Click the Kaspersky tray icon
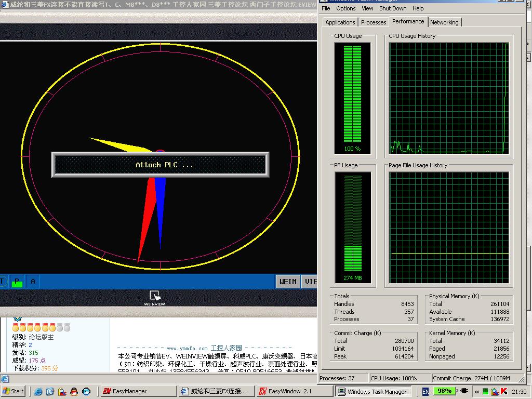 [x=503, y=391]
